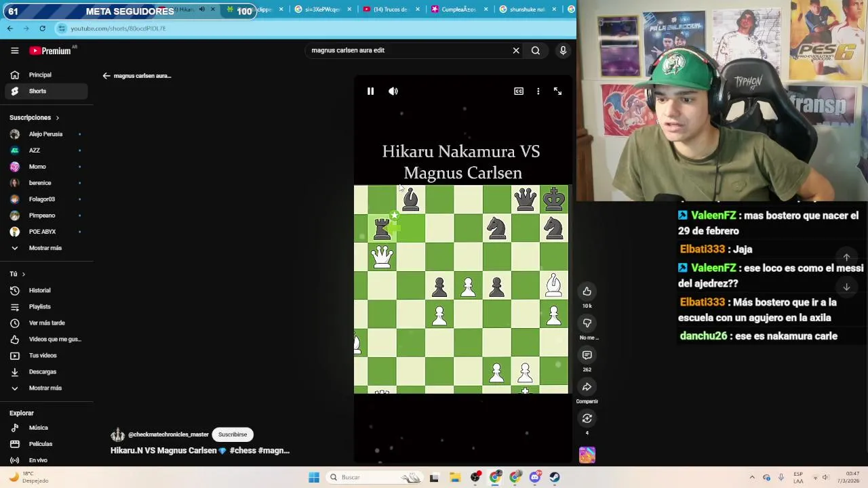This screenshot has height=488, width=868.
Task: Share the Short via Compartir
Action: 587,387
